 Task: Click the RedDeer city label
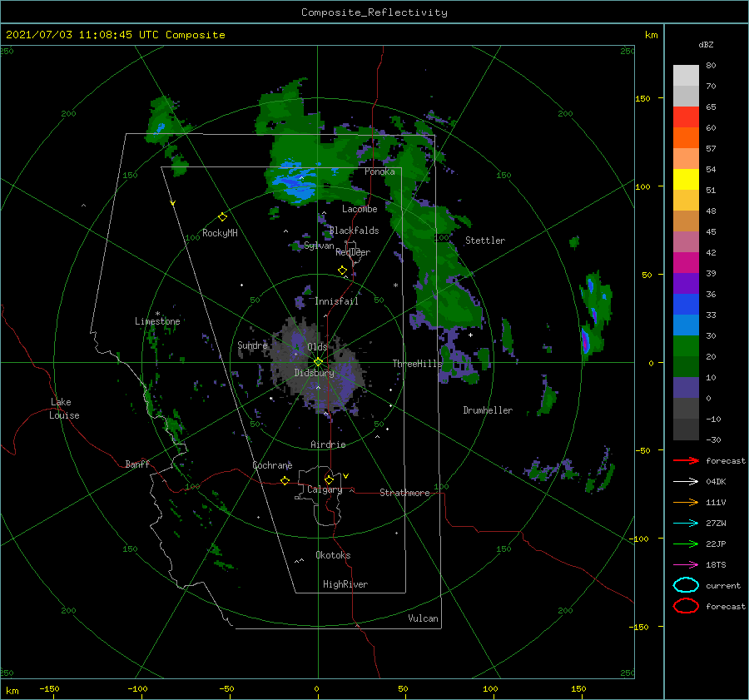(x=353, y=252)
